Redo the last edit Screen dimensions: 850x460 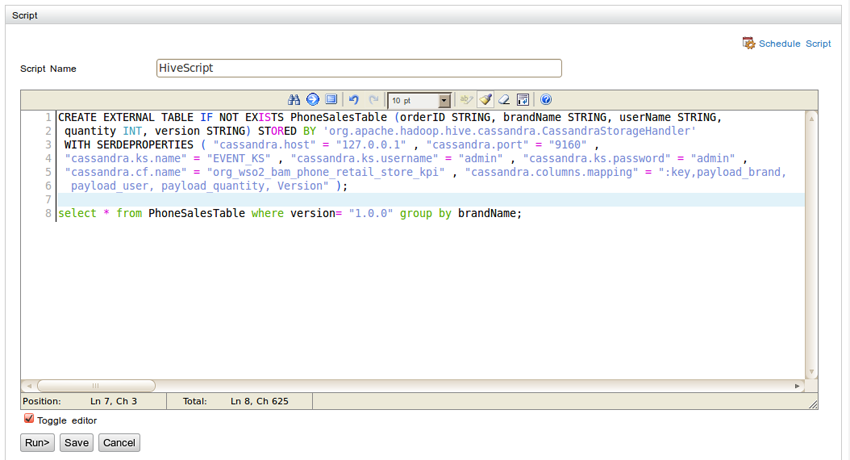coord(374,100)
